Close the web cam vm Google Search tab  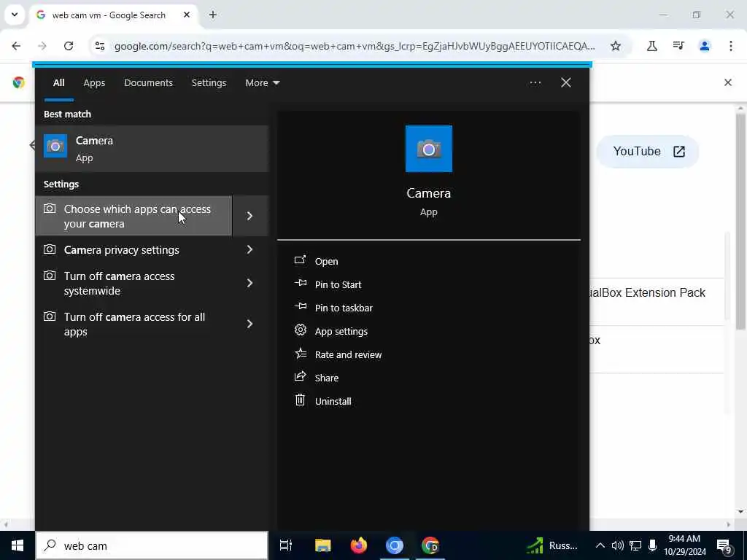(187, 15)
